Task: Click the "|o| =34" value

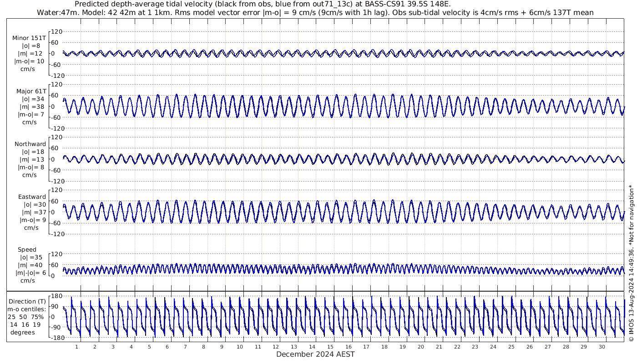Action: 33,99
